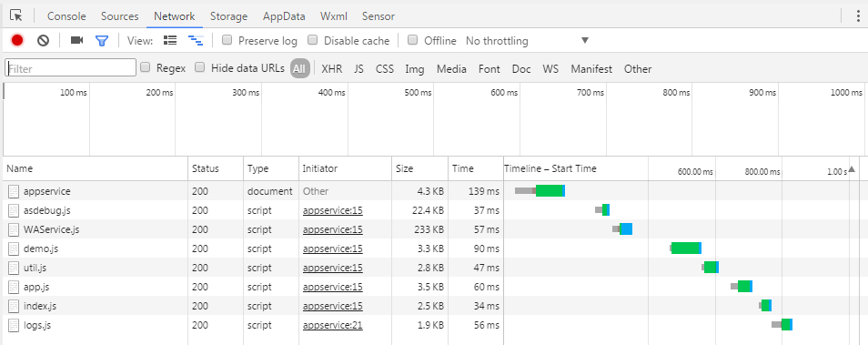Enable Preserve log checkbox

pos(227,40)
